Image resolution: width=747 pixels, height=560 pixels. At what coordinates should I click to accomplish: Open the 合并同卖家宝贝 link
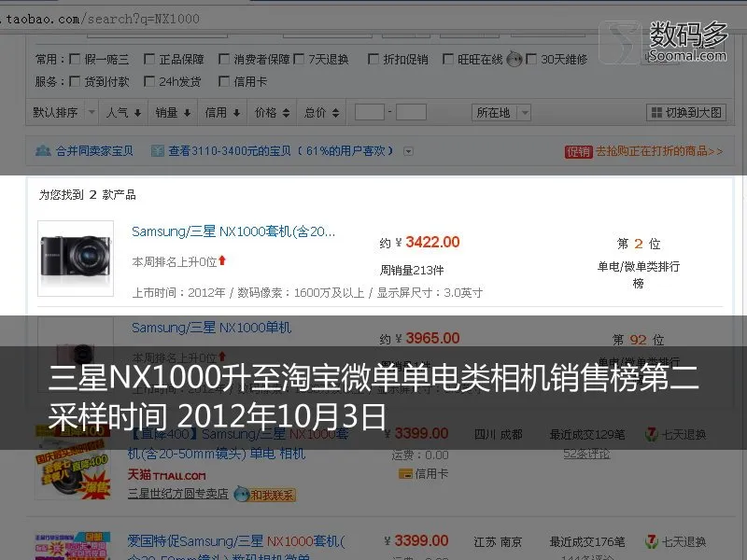(94, 151)
